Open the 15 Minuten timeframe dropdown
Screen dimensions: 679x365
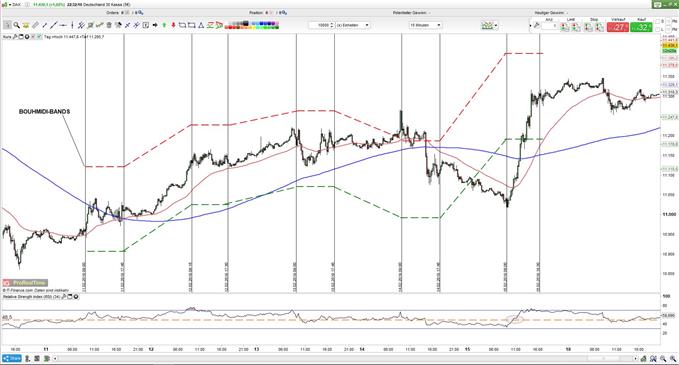tap(425, 26)
